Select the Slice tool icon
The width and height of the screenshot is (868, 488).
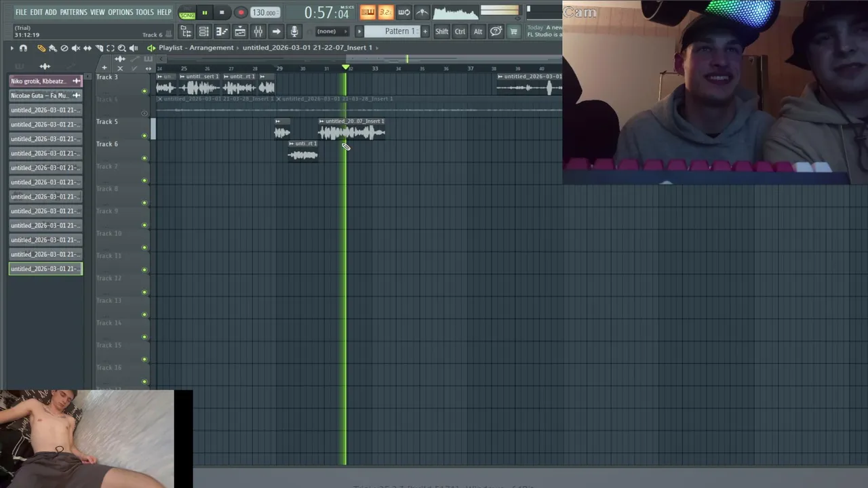coord(99,48)
